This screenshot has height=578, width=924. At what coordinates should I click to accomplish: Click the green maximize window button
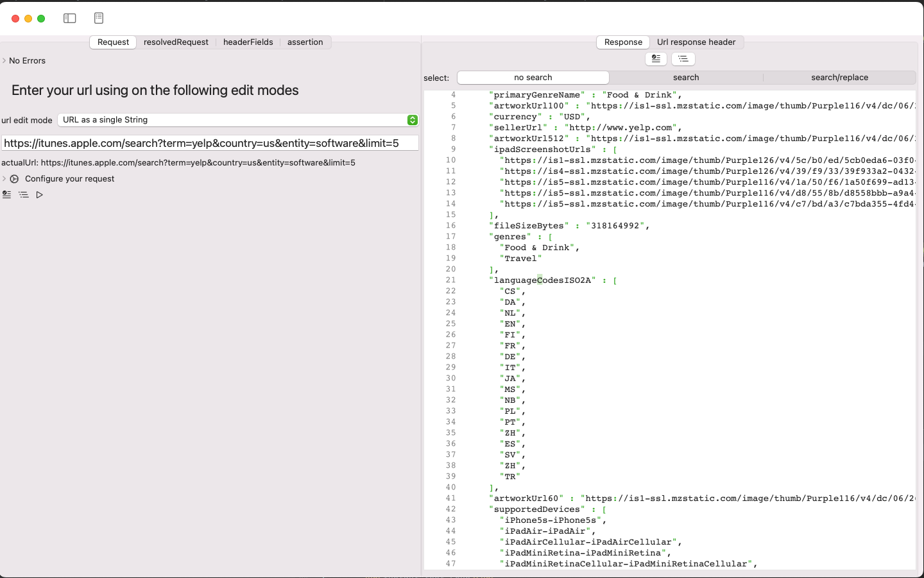pyautogui.click(x=41, y=19)
